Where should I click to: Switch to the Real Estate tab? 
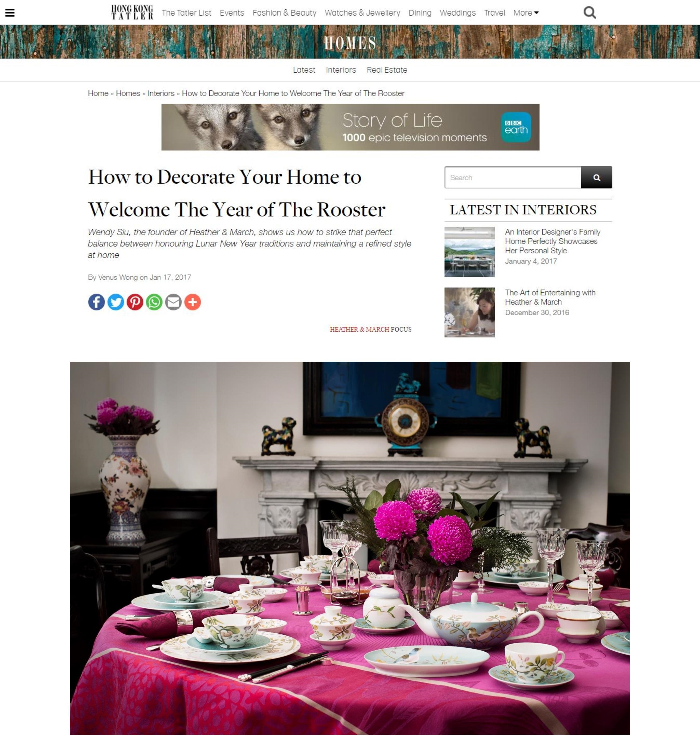pos(387,70)
